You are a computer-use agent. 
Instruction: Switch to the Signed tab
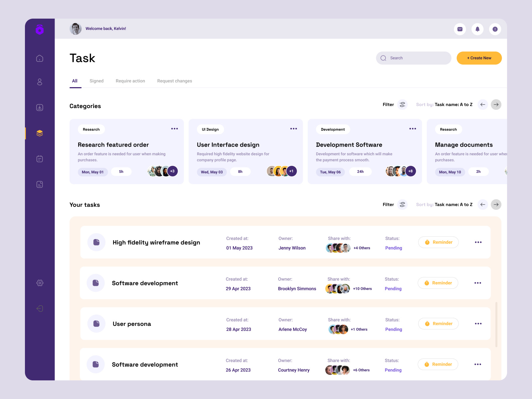(96, 81)
